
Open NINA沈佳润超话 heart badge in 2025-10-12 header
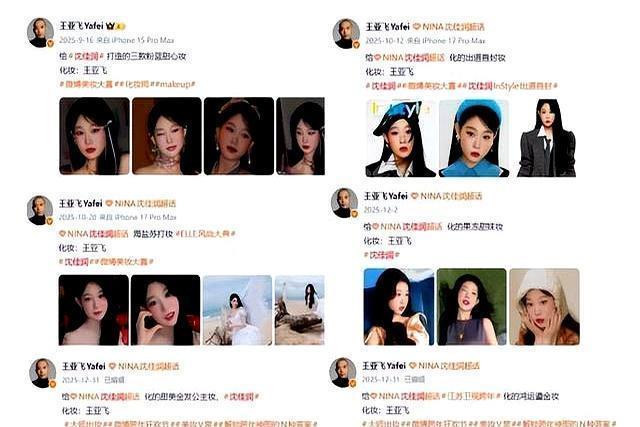click(x=416, y=27)
